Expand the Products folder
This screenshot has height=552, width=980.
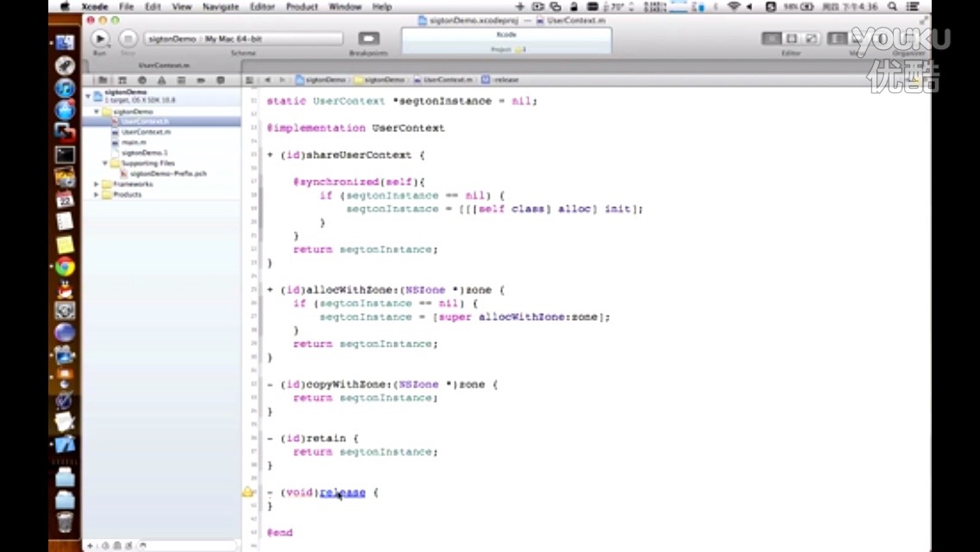click(x=97, y=195)
